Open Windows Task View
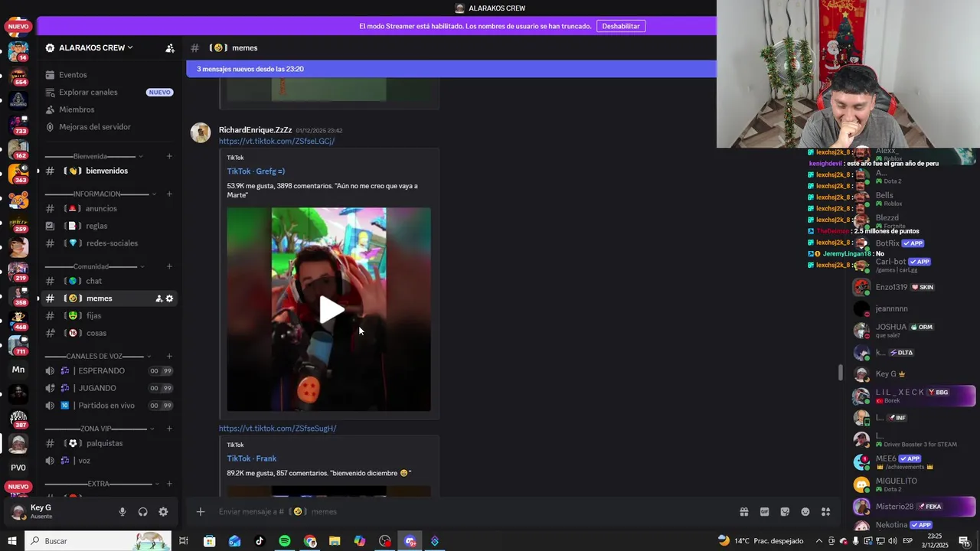The image size is (980, 551). (184, 541)
